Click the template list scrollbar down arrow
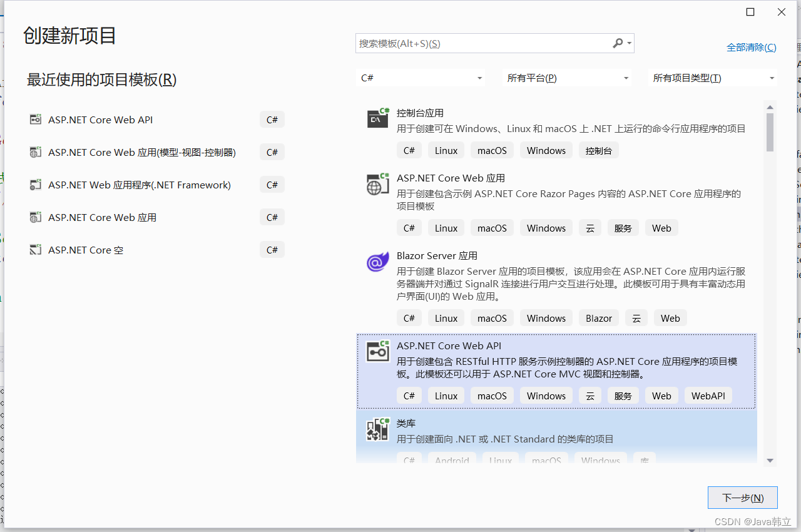This screenshot has width=801, height=532. [x=770, y=461]
